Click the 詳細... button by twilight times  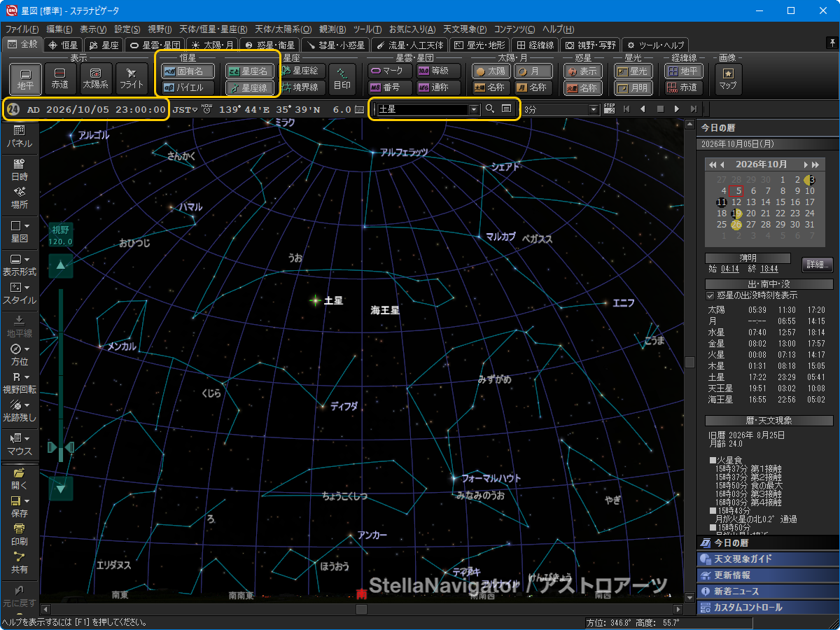click(817, 265)
